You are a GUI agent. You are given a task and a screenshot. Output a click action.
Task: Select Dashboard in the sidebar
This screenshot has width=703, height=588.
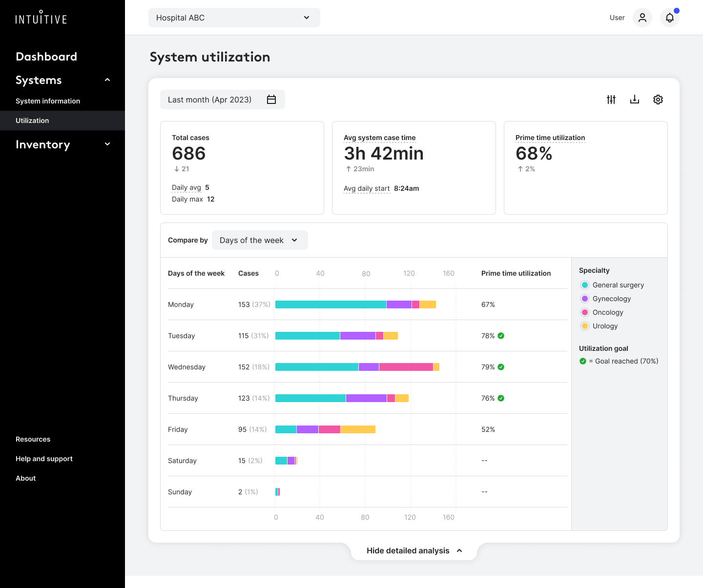tap(46, 57)
